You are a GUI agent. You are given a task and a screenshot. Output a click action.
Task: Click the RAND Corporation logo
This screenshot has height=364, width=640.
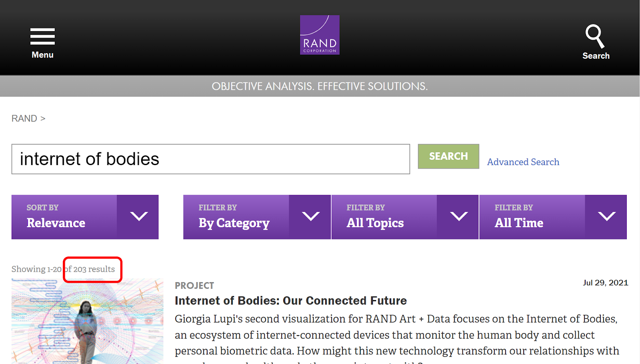pyautogui.click(x=320, y=35)
